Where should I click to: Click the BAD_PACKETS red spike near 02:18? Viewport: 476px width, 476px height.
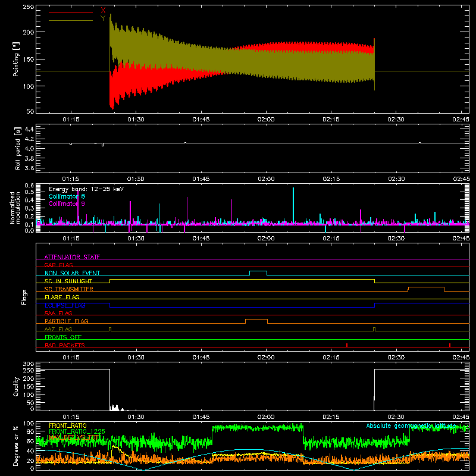347,345
